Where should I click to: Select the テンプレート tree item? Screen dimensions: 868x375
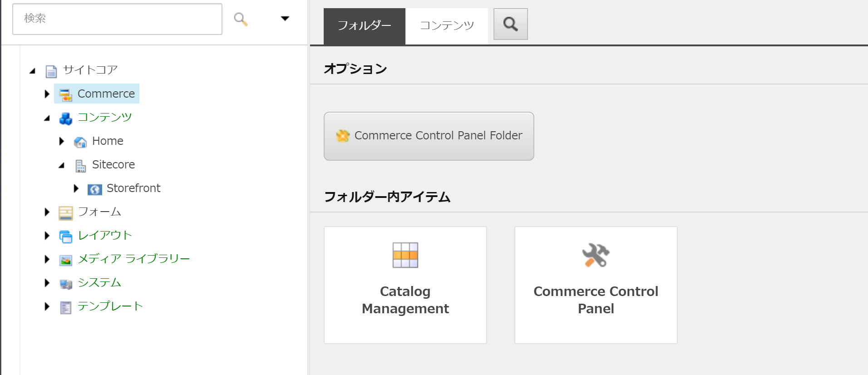pos(110,306)
